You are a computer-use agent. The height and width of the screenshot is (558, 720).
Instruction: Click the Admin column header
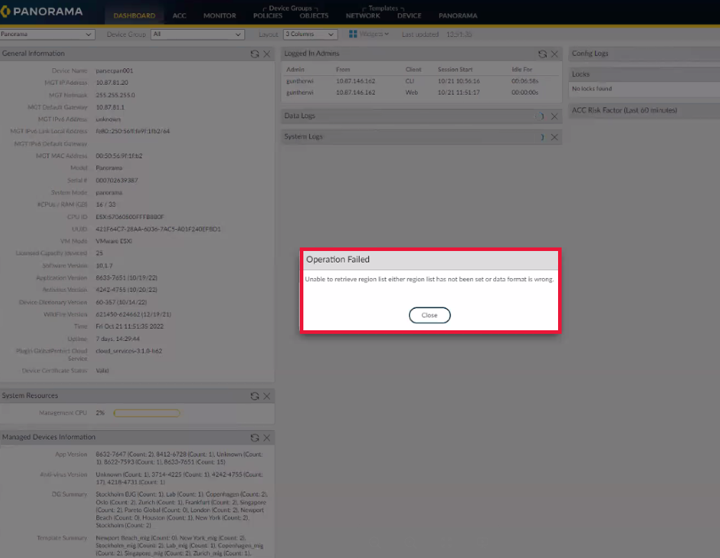295,69
